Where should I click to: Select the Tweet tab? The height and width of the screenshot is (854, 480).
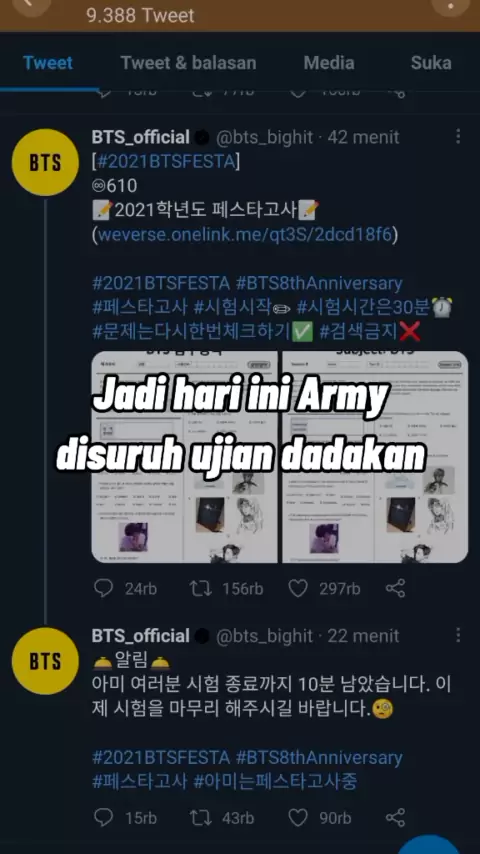click(x=48, y=63)
